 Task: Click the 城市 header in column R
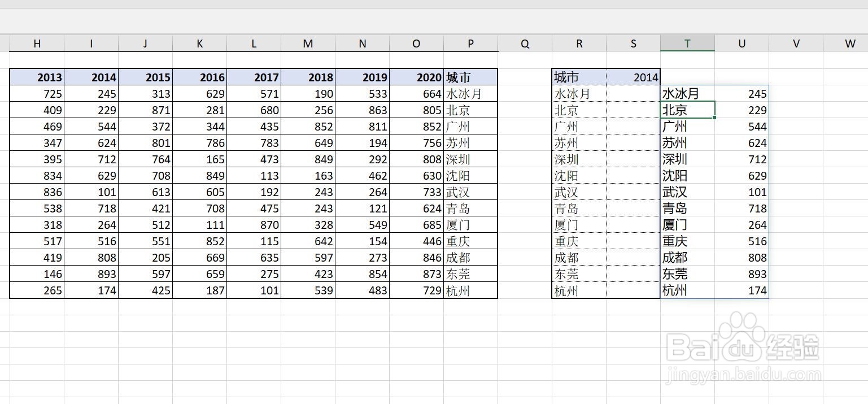pos(579,77)
